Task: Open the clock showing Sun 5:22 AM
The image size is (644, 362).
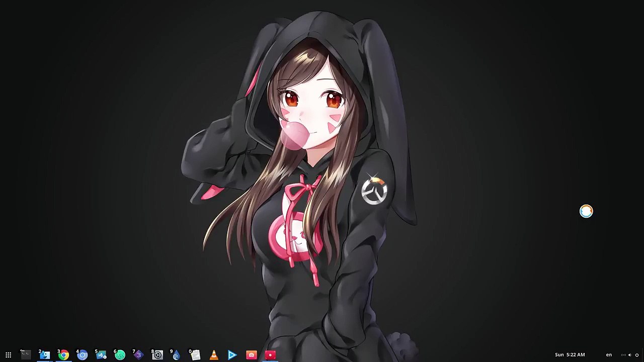Action: tap(570, 355)
